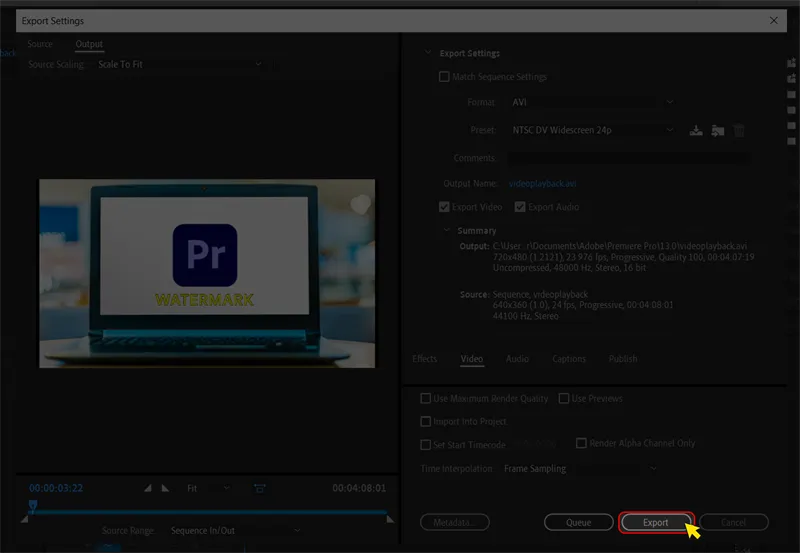Tick Render Alpha Channel Only
Image resolution: width=800 pixels, height=553 pixels.
[x=581, y=443]
